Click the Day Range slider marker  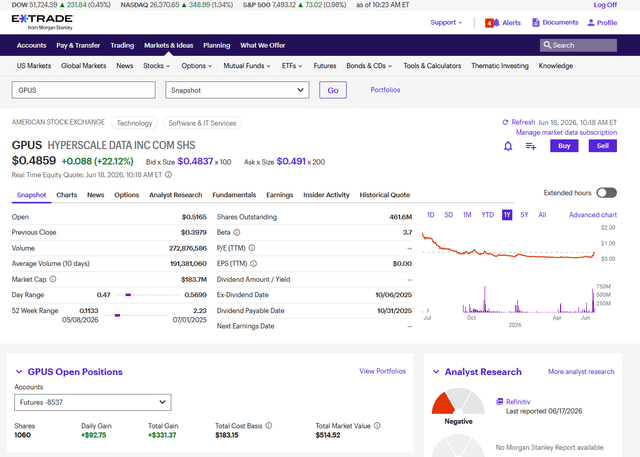pyautogui.click(x=128, y=295)
